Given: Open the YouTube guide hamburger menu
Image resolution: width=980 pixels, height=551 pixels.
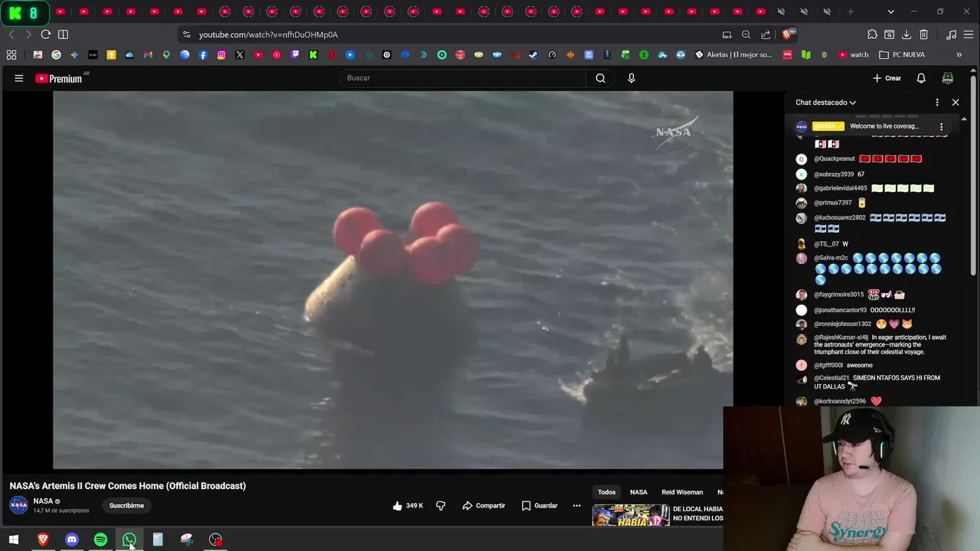Looking at the screenshot, I should pyautogui.click(x=18, y=78).
